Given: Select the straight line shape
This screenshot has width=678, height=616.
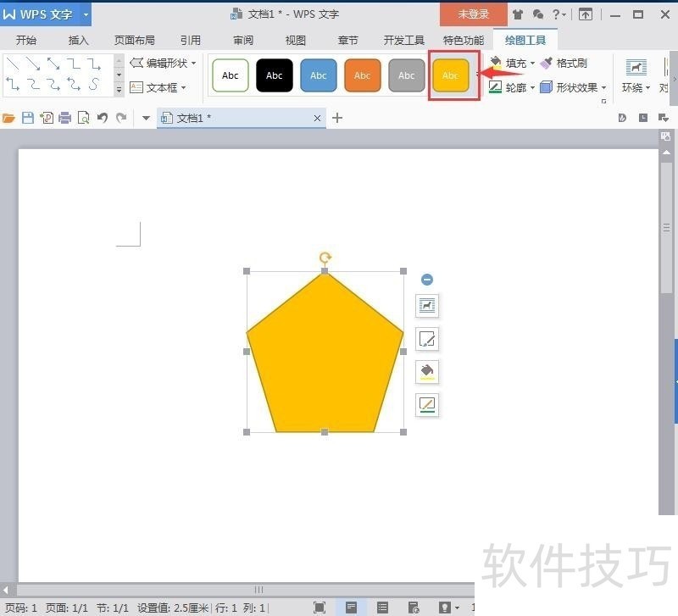Looking at the screenshot, I should (x=14, y=64).
